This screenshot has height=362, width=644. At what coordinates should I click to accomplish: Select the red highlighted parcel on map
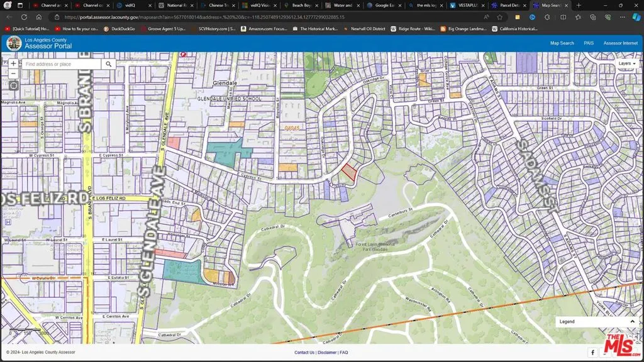click(x=349, y=172)
